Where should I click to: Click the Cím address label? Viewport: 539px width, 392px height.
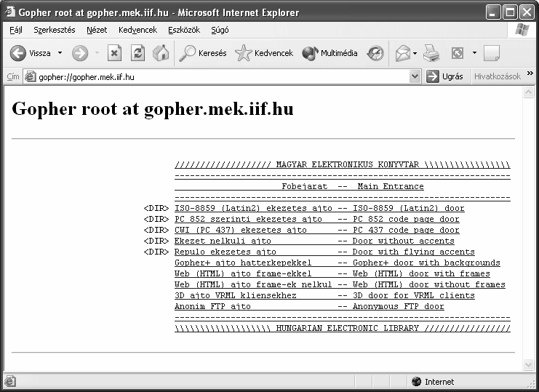pos(13,76)
